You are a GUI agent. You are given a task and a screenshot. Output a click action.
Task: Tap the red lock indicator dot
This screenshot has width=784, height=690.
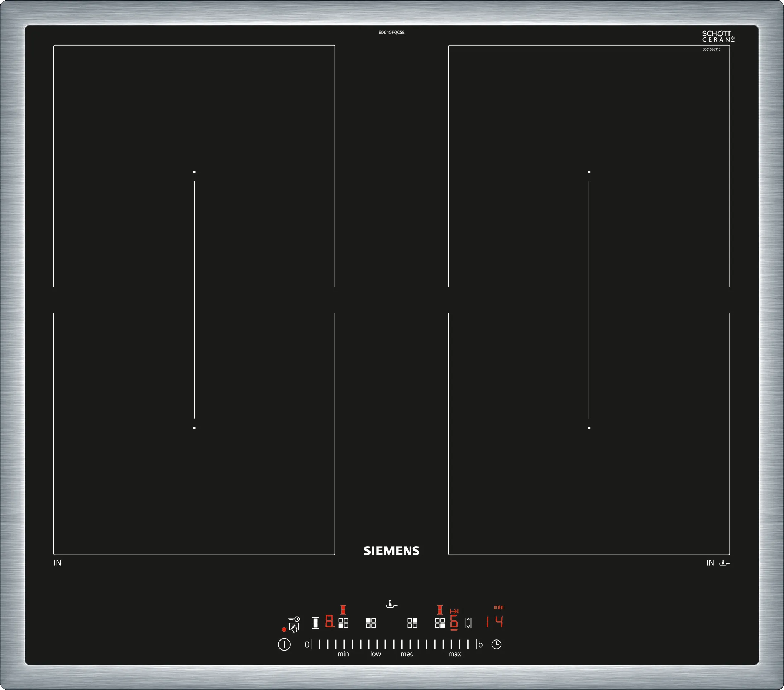(x=284, y=629)
